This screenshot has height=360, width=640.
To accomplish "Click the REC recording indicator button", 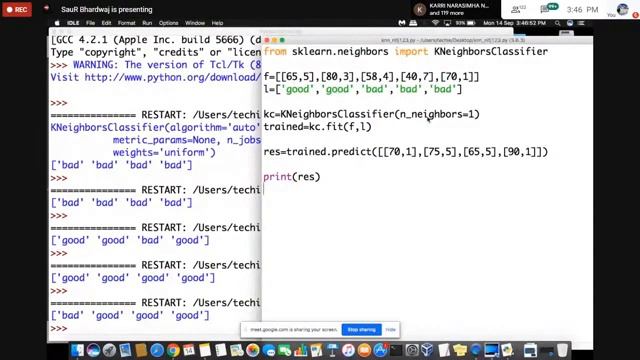I will [x=17, y=9].
